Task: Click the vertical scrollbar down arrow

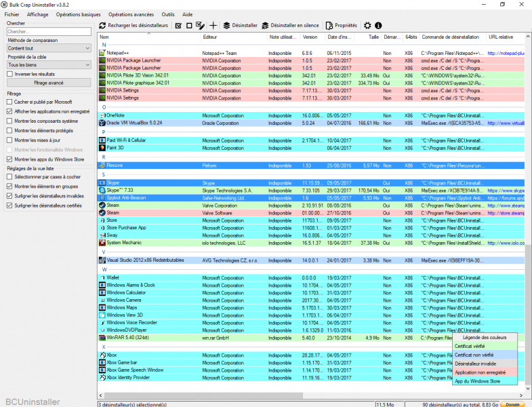Action: pyautogui.click(x=528, y=388)
